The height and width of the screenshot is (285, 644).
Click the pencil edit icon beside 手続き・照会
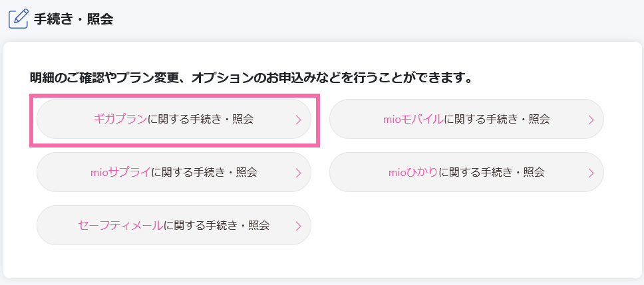[x=18, y=19]
